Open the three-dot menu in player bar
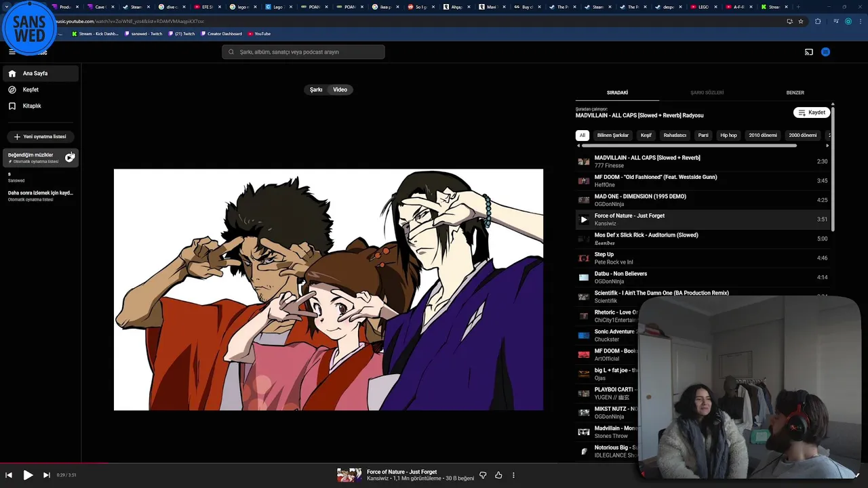This screenshot has height=488, width=868. point(513,475)
